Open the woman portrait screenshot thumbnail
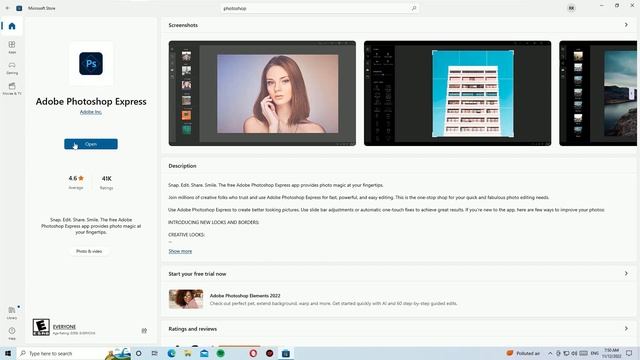 click(x=262, y=93)
